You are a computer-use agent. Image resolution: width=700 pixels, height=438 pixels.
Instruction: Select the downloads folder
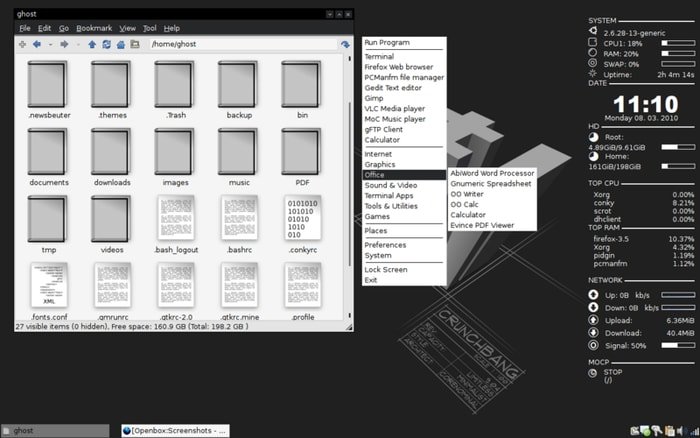pos(112,157)
